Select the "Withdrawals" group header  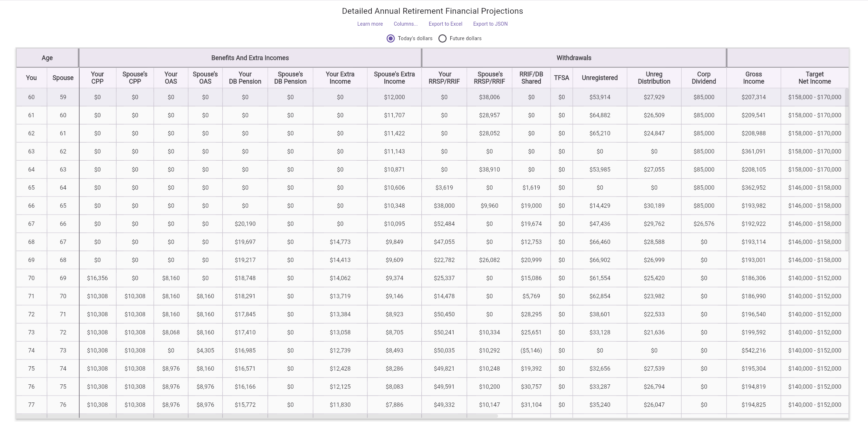573,58
